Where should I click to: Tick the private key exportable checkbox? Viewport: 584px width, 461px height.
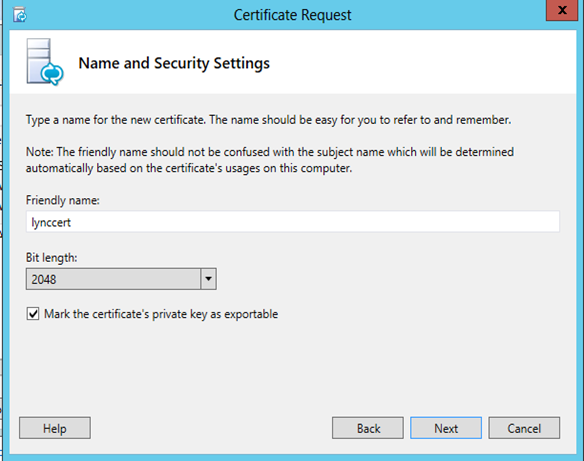click(33, 314)
